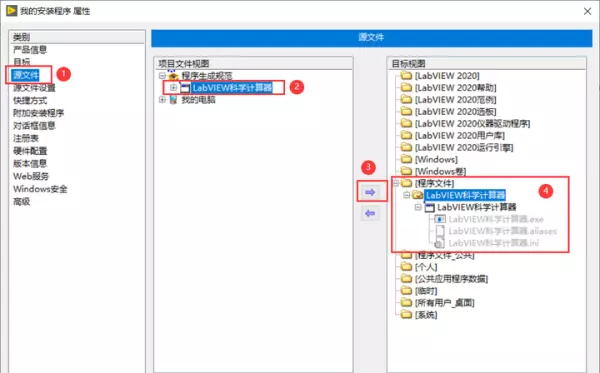Select 程序生成规范 label
Screen dimensions: 600x373
pos(207,76)
